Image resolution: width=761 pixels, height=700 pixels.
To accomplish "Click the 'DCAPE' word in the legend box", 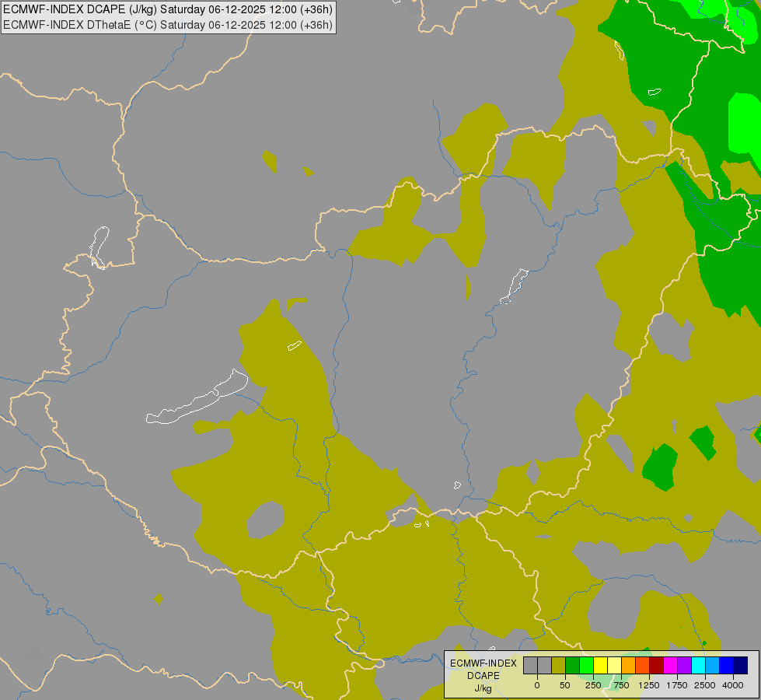I will [x=483, y=676].
